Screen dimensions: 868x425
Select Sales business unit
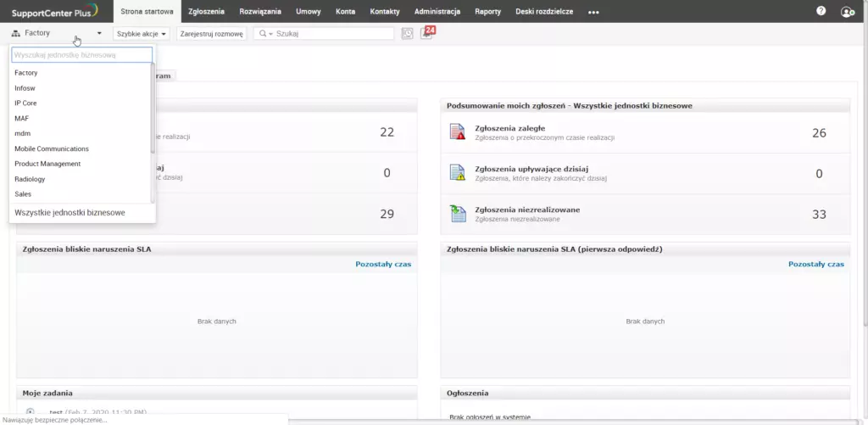tap(80, 194)
